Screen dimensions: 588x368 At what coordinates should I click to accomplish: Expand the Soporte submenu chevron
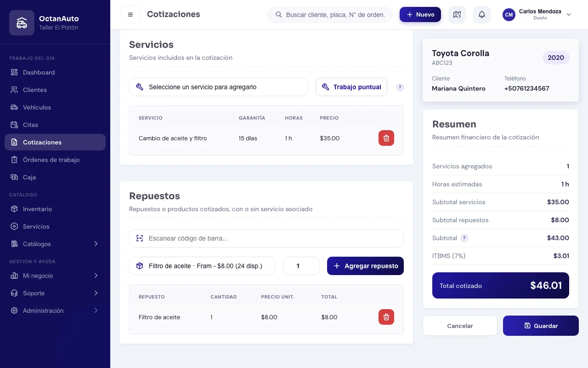point(96,293)
